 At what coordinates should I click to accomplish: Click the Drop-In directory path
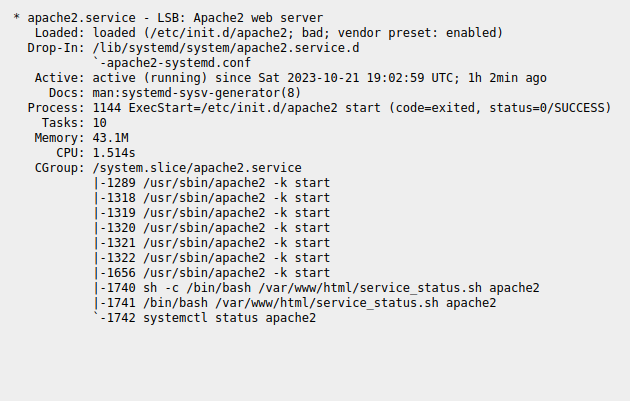click(226, 48)
